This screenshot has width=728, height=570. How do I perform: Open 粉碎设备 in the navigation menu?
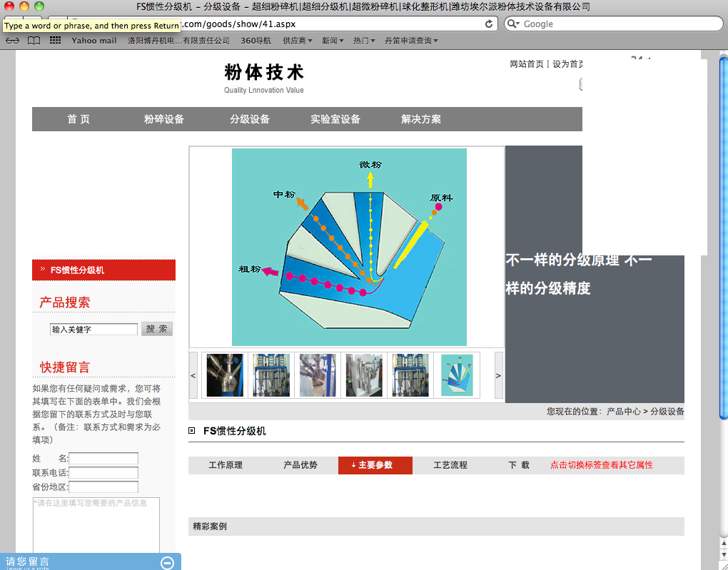[164, 119]
